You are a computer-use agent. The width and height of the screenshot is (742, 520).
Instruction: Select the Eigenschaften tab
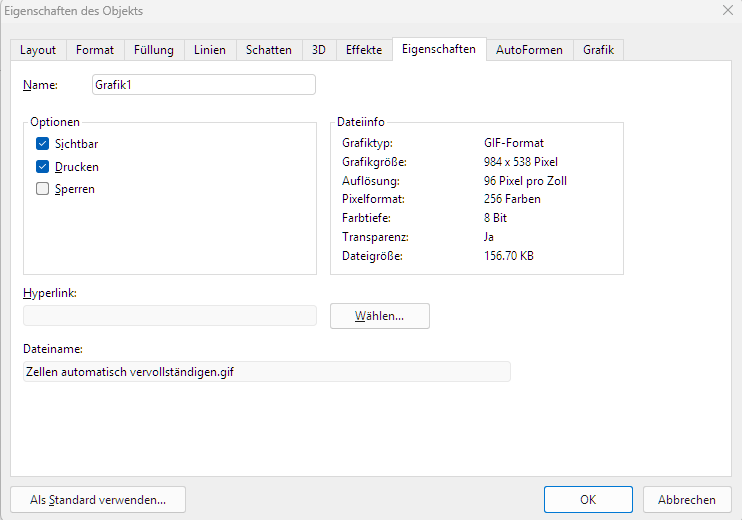point(439,49)
